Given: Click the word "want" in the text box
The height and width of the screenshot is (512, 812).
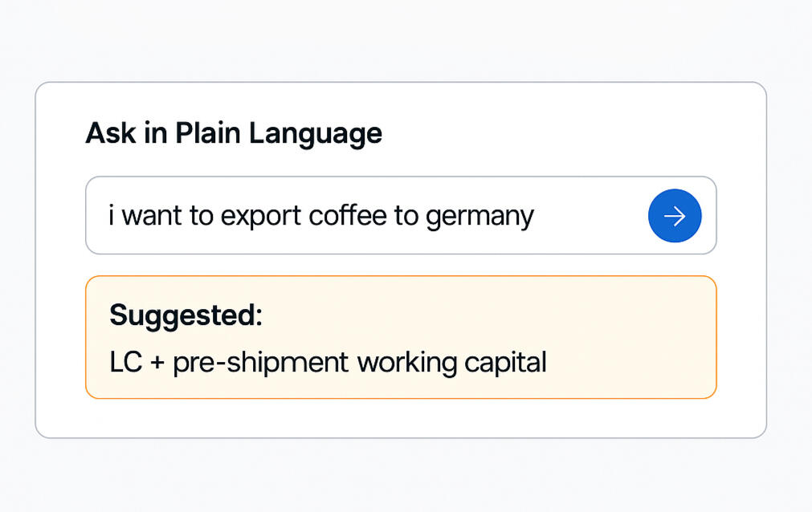Looking at the screenshot, I should 153,216.
